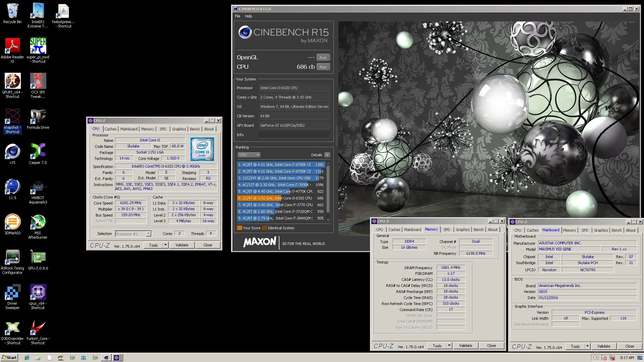
Task: Run the CPU benchmark in Cinebench
Action: tap(323, 67)
